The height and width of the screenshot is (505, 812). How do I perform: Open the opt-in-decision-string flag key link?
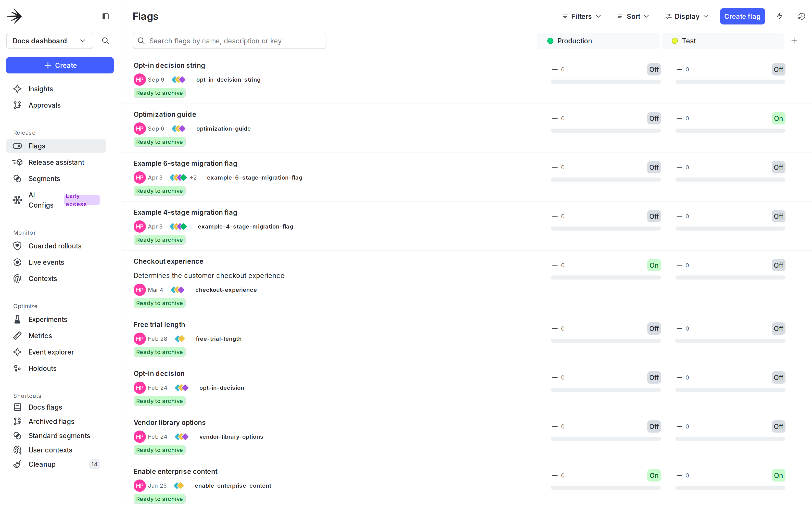pos(228,80)
